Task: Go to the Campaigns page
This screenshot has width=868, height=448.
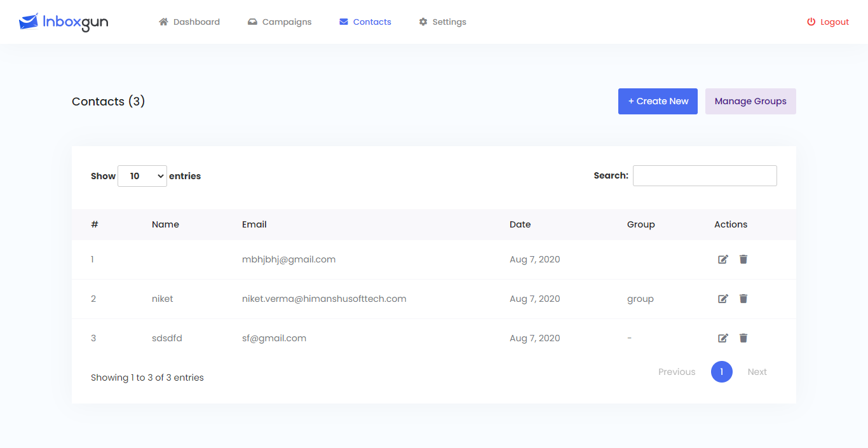Action: click(x=280, y=22)
